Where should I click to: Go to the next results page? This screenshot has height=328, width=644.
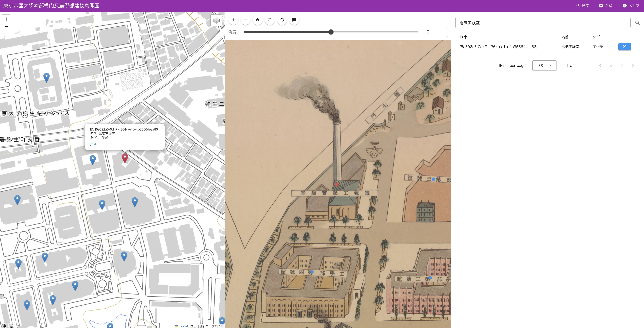coord(622,65)
